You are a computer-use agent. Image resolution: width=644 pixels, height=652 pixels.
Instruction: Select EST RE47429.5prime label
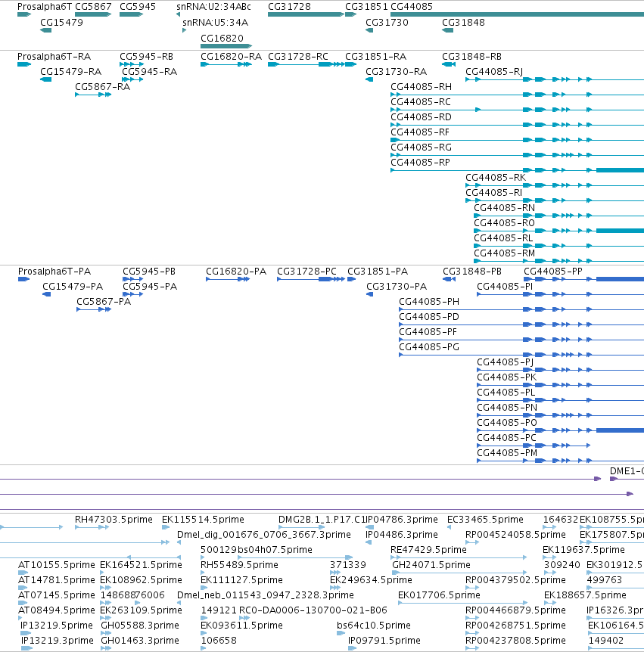tap(428, 550)
